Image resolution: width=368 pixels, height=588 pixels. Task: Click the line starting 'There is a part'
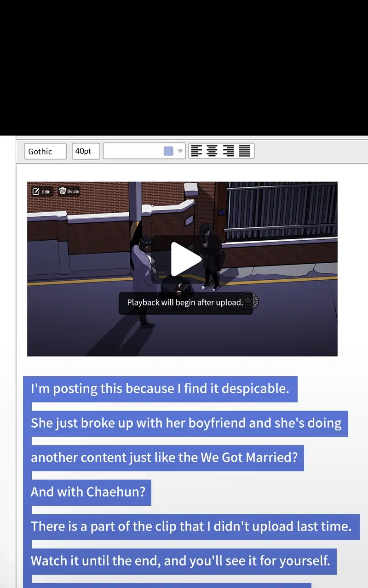point(191,527)
